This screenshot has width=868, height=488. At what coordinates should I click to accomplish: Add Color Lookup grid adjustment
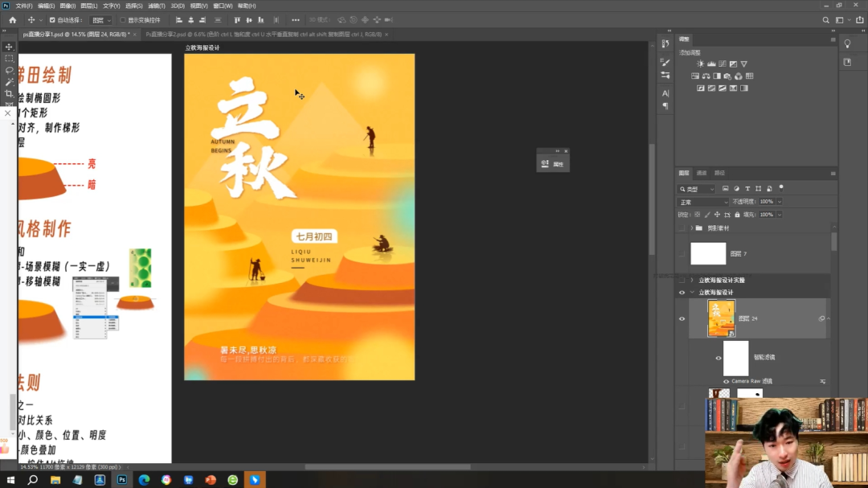coord(750,76)
